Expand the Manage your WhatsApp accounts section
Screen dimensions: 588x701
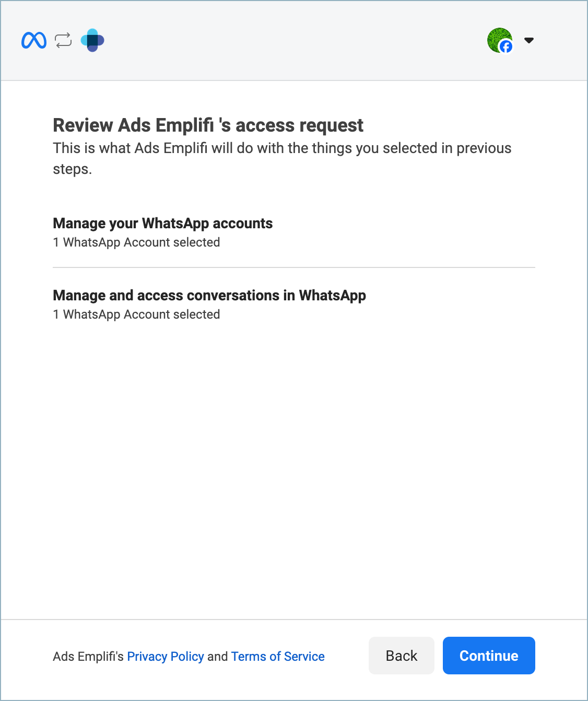pos(162,223)
